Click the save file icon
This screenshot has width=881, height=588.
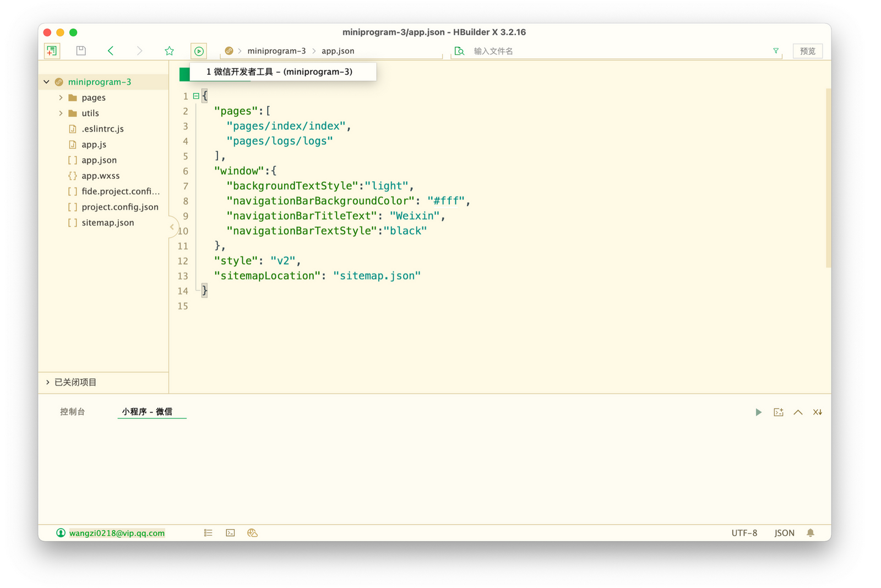pos(81,51)
